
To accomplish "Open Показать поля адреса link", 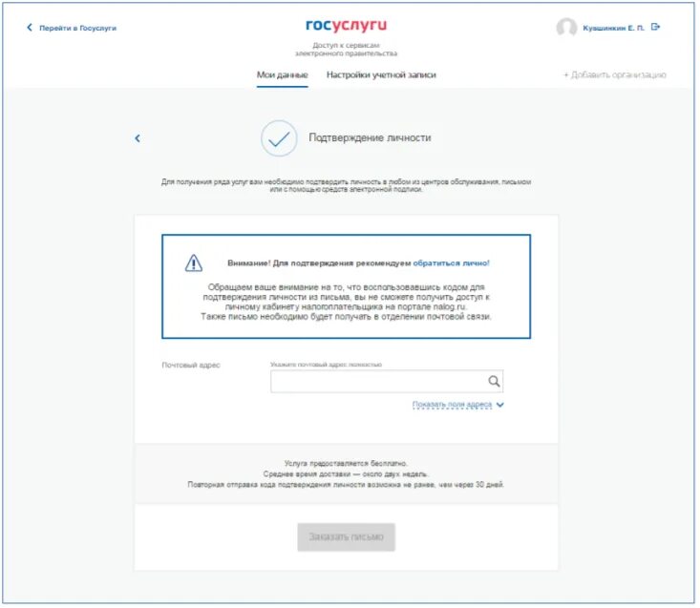I will tap(452, 405).
